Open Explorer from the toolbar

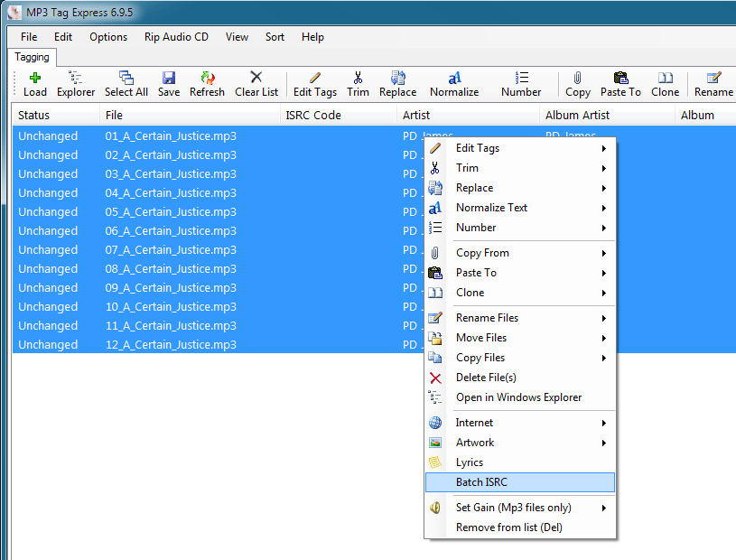(76, 83)
